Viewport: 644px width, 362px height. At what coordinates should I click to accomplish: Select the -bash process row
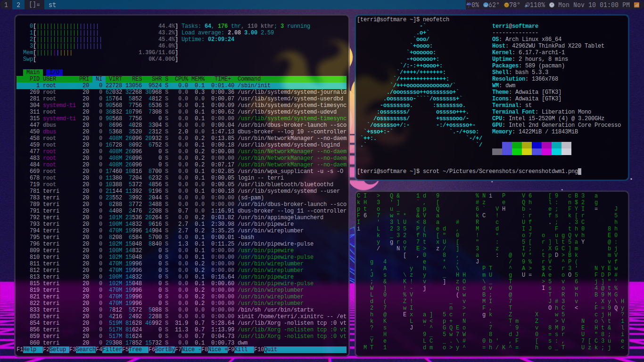pyautogui.click(x=182, y=237)
